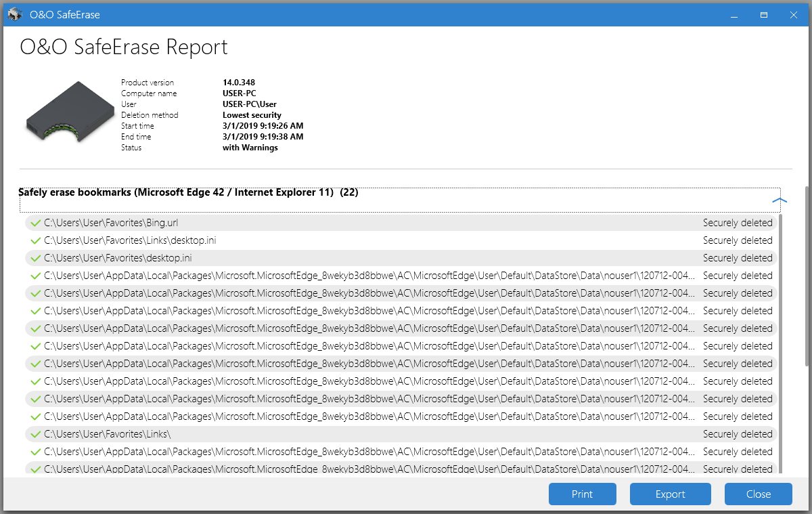812x514 pixels.
Task: Click the user value USER-PC\User
Action: [x=250, y=104]
